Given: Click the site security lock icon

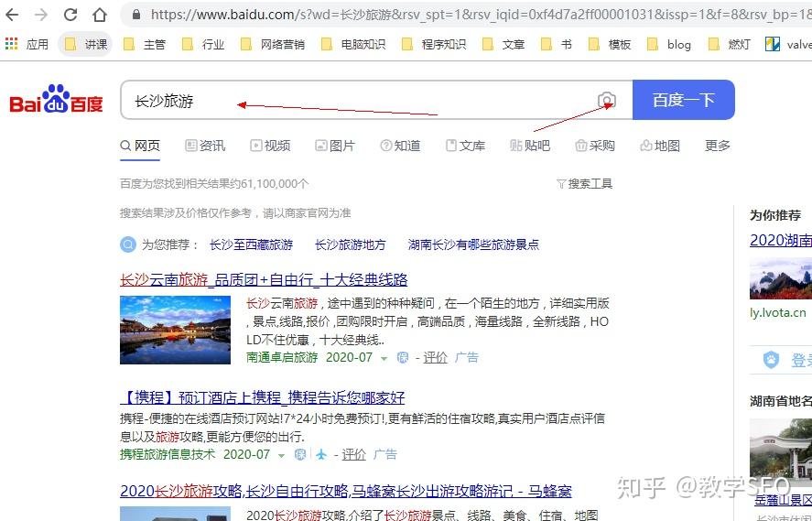Looking at the screenshot, I should click(x=136, y=15).
